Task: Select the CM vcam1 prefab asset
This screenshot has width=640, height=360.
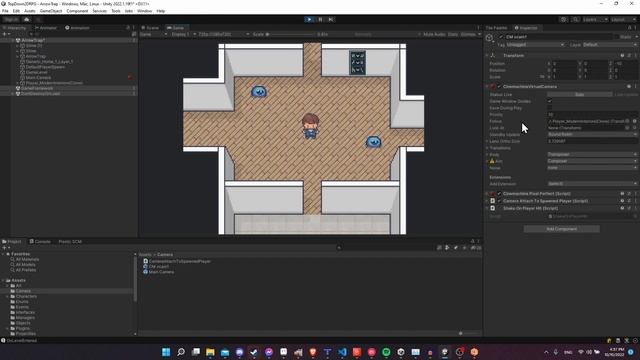Action: [156, 267]
